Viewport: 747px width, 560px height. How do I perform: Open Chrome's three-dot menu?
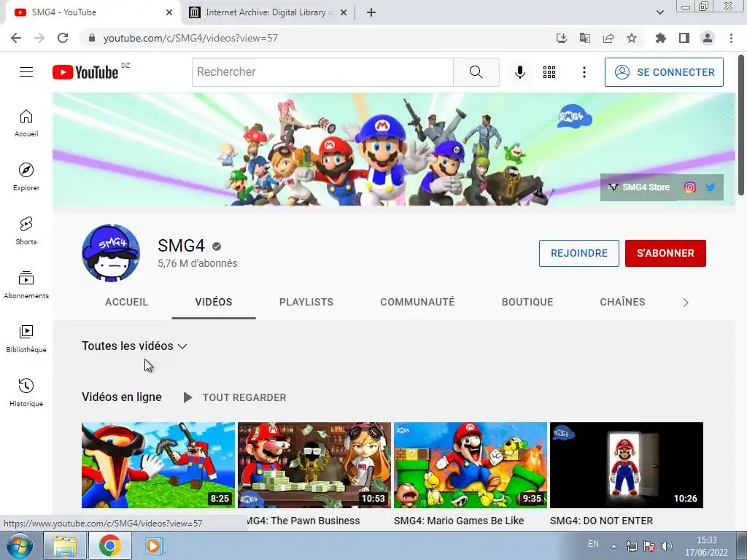click(731, 38)
